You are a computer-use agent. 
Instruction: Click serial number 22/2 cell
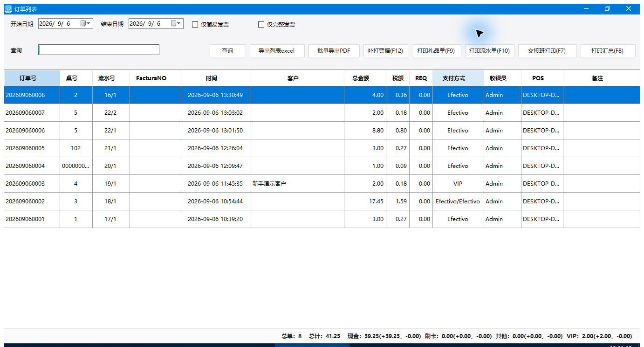pos(111,112)
